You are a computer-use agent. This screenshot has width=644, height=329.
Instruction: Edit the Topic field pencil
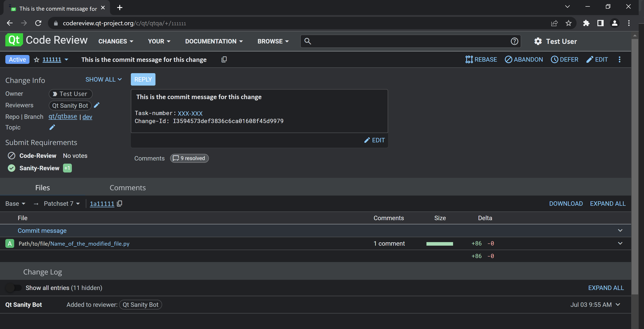[x=52, y=127]
